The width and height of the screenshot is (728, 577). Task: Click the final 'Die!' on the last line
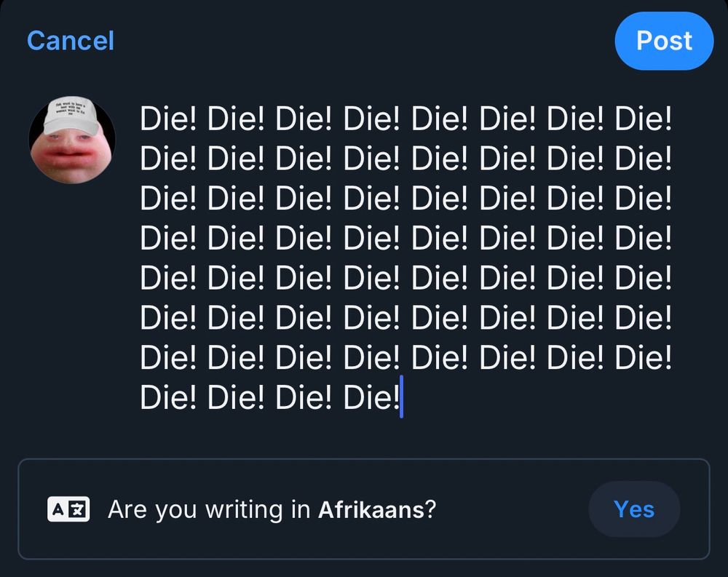click(371, 398)
